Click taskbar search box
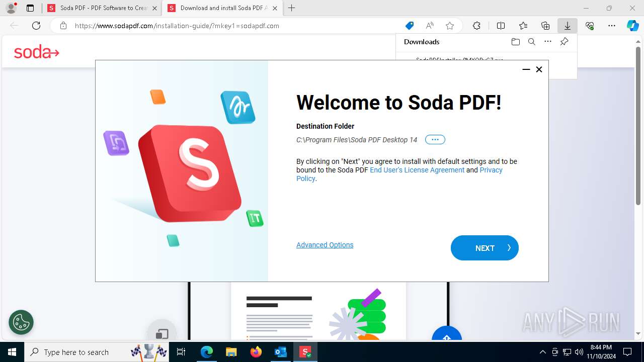 coord(97,352)
